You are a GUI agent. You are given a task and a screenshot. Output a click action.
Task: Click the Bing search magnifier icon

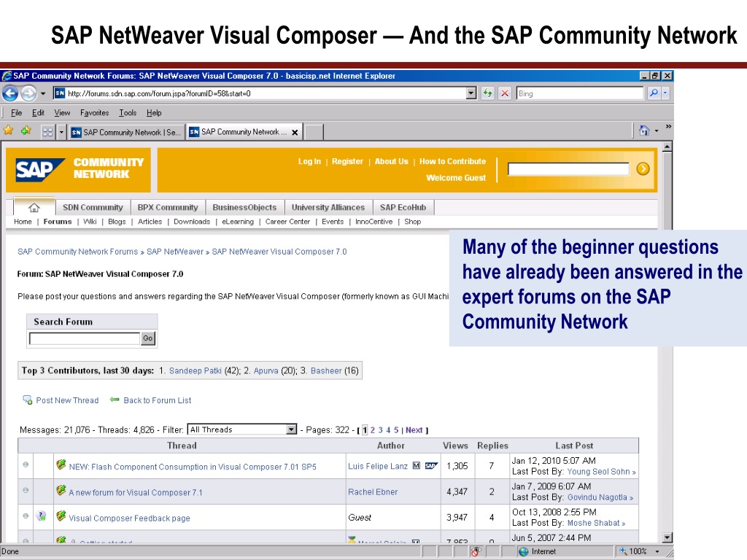click(x=654, y=93)
